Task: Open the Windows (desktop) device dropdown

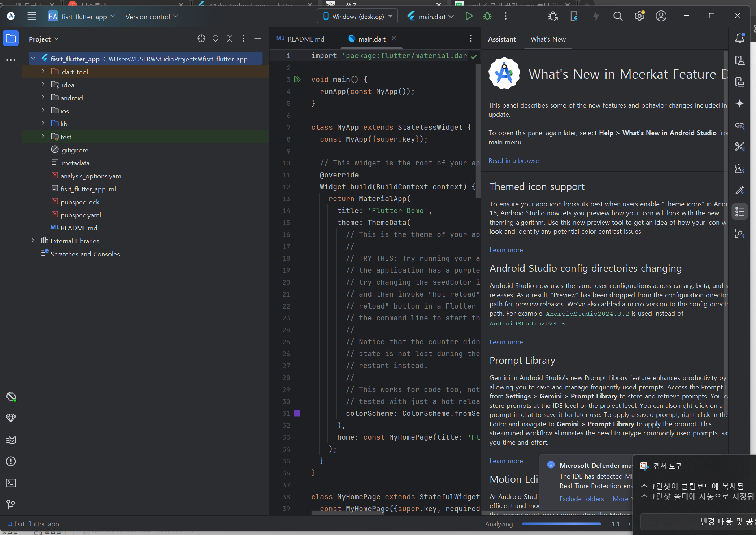Action: 357,17
